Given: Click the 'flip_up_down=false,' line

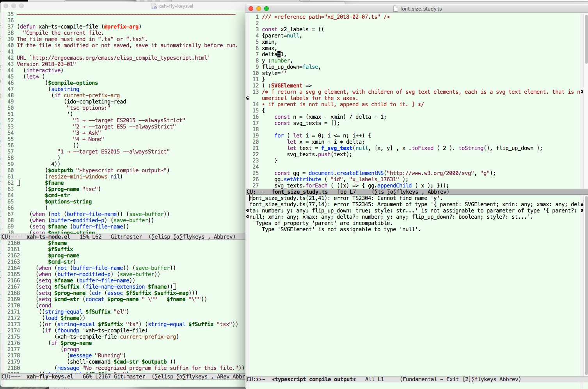Looking at the screenshot, I should [x=291, y=67].
